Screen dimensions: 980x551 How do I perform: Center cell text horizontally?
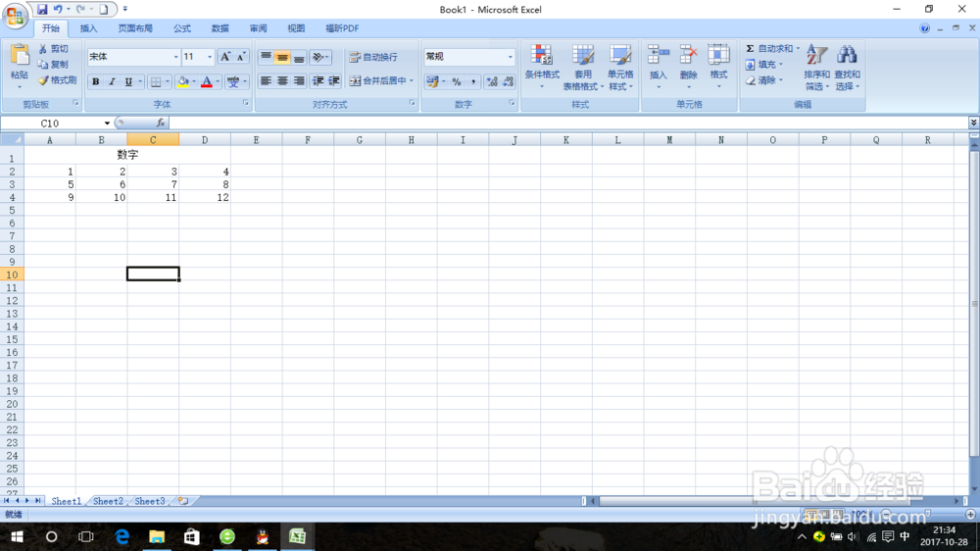coord(282,81)
